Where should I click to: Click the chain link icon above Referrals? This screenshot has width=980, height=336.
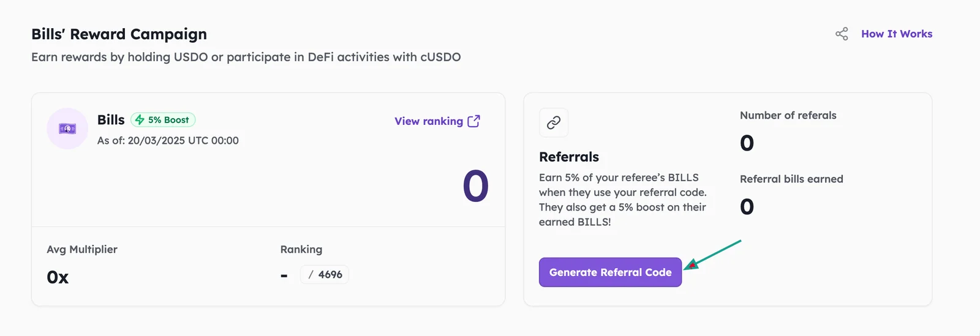coord(554,123)
